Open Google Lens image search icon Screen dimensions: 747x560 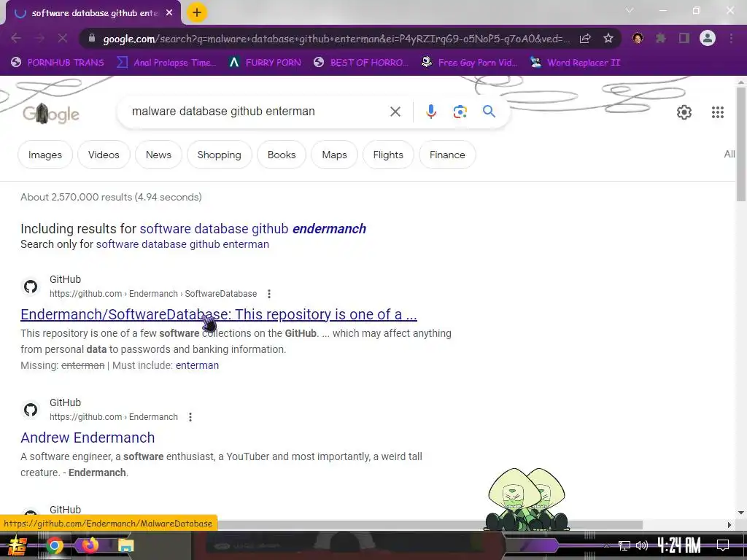coord(460,112)
